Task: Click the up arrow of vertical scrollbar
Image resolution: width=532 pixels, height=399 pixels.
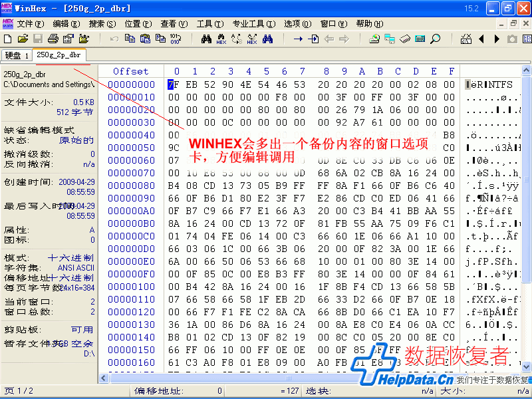Action: [526, 70]
